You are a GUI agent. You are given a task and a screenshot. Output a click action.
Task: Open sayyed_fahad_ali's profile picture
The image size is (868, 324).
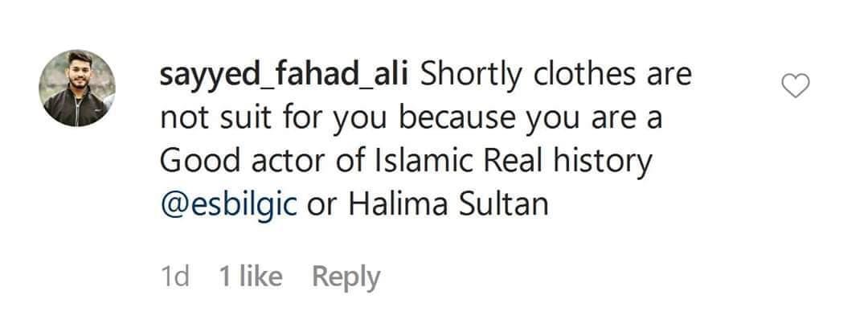pyautogui.click(x=77, y=88)
